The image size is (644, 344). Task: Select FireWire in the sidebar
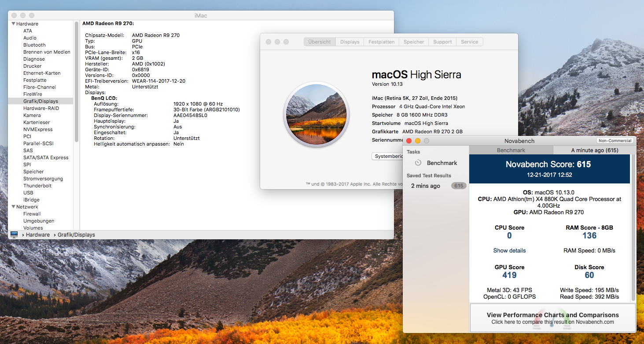click(x=33, y=94)
